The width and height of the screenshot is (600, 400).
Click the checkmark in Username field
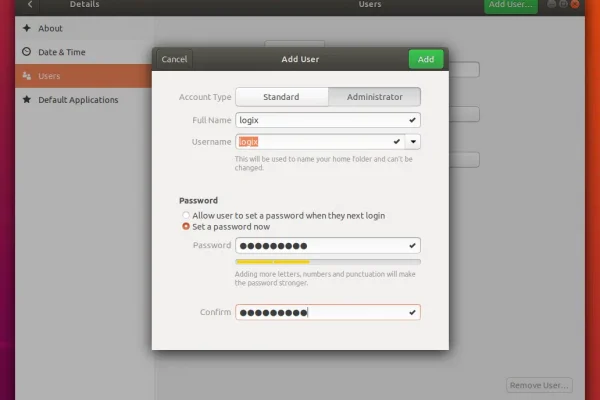click(397, 142)
